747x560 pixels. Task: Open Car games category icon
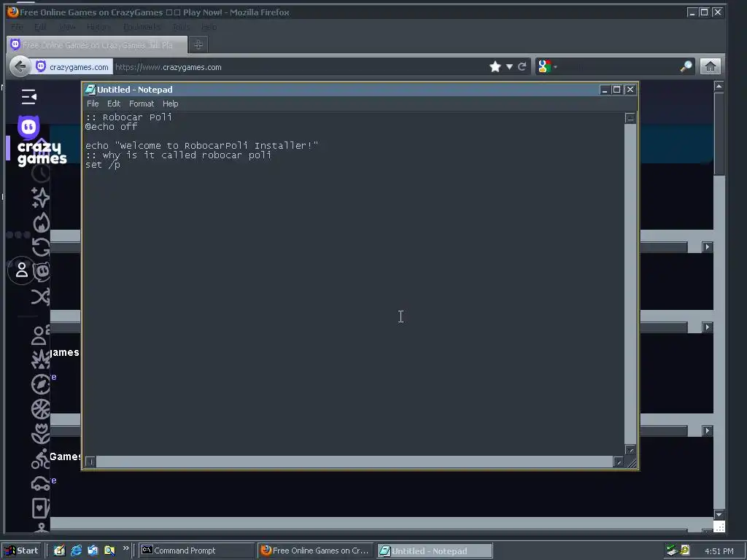[x=41, y=484]
